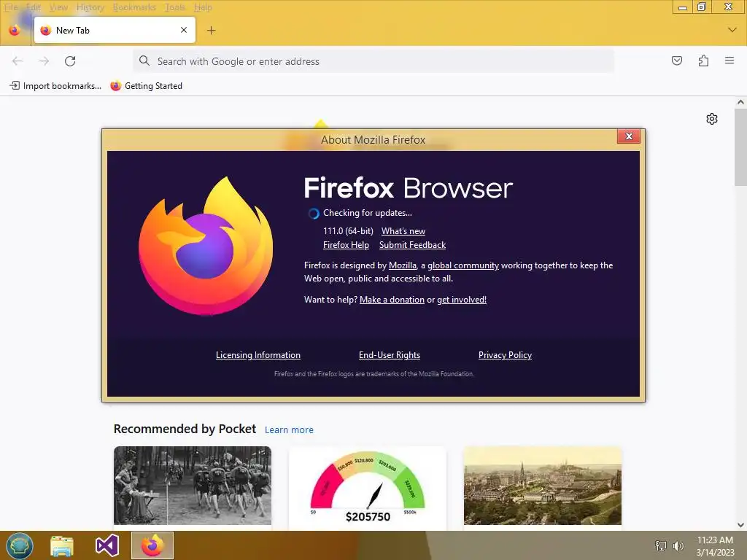The width and height of the screenshot is (747, 560).
Task: Click Learn more next to Pocket
Action: point(289,429)
